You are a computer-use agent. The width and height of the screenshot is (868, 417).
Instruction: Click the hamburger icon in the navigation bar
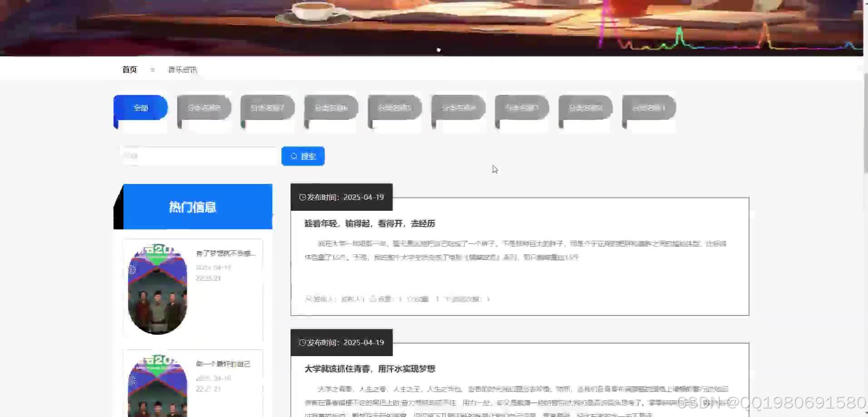coord(152,69)
